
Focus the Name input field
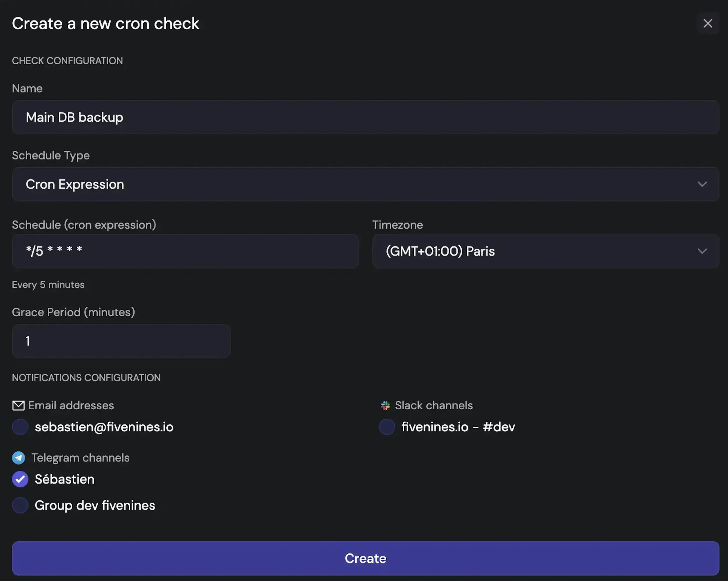[365, 117]
